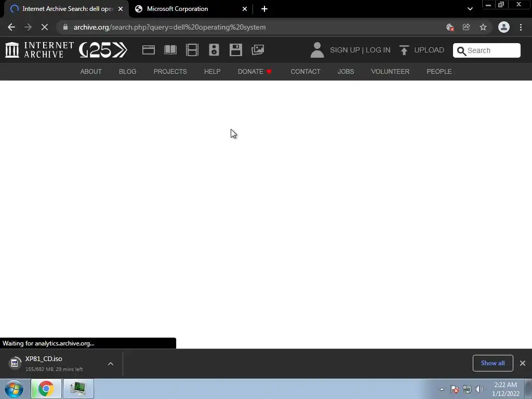Click SIGN UP link
This screenshot has width=532, height=399.
click(x=345, y=50)
